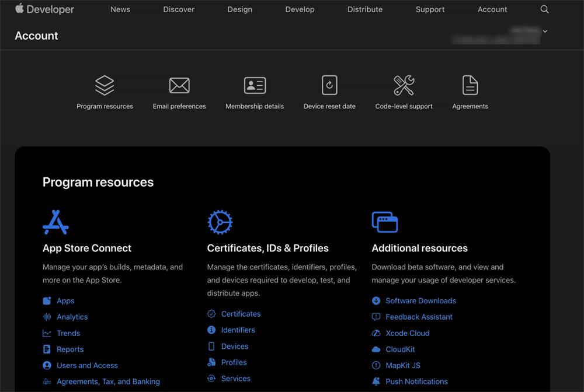The image size is (584, 392).
Task: Open the Agreements document icon
Action: 470,85
